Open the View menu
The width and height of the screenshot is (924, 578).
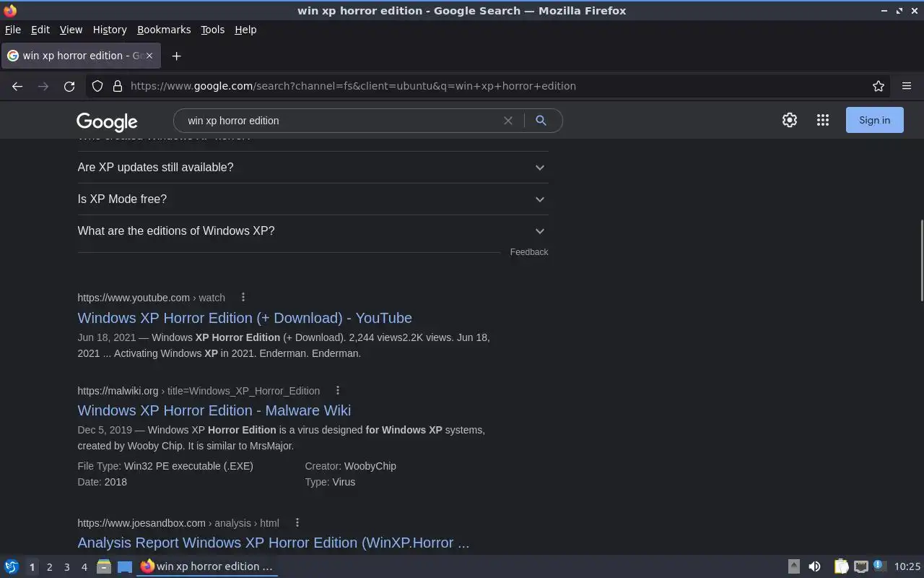[x=71, y=30]
